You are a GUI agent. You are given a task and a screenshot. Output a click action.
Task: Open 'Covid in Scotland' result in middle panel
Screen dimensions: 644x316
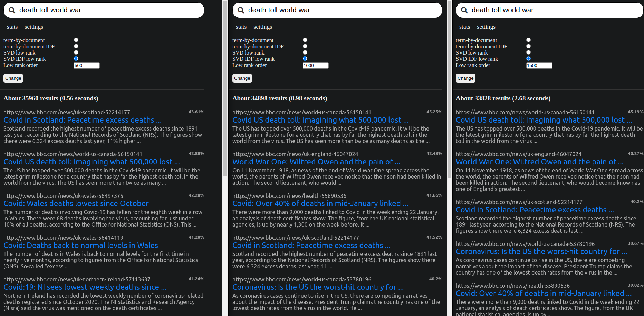311,246
